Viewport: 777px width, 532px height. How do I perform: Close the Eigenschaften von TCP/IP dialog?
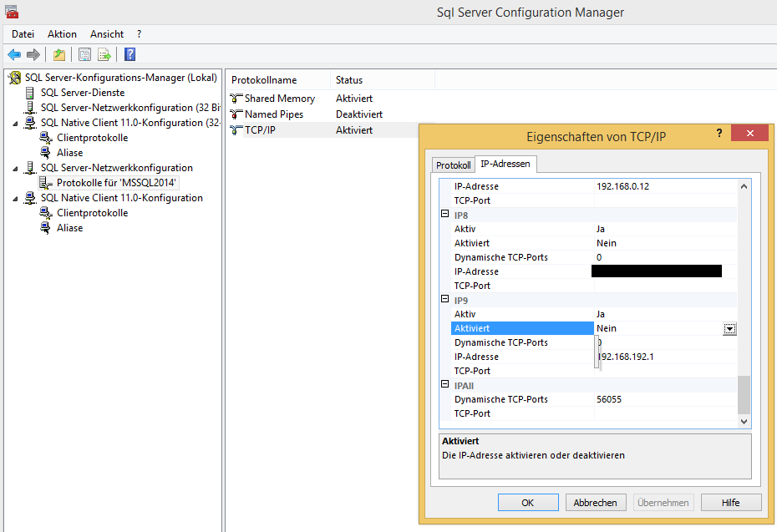(749, 133)
